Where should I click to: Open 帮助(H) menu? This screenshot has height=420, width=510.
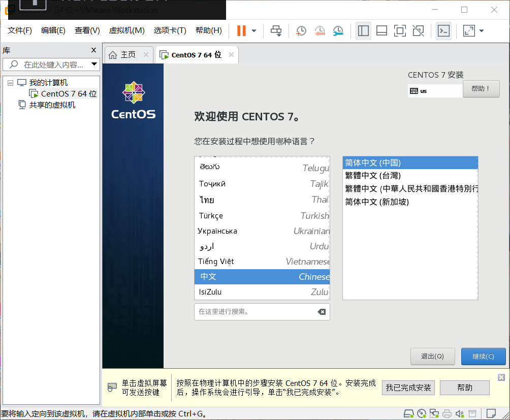[x=209, y=30]
